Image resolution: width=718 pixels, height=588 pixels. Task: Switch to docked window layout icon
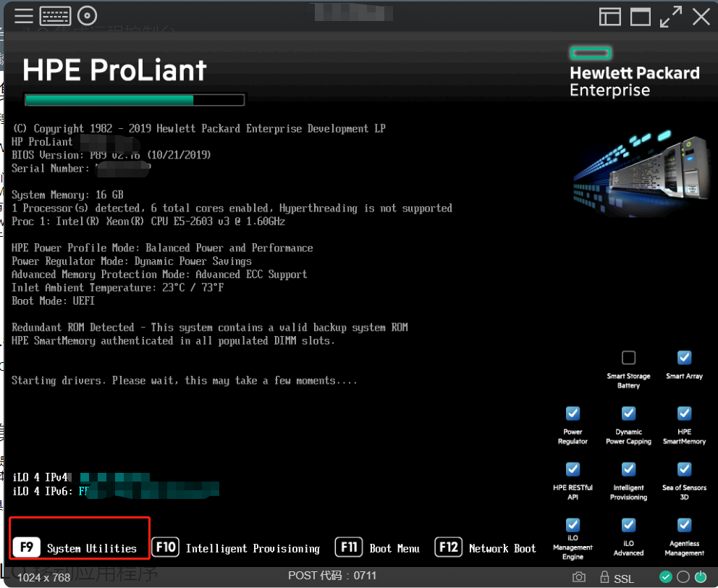[609, 17]
